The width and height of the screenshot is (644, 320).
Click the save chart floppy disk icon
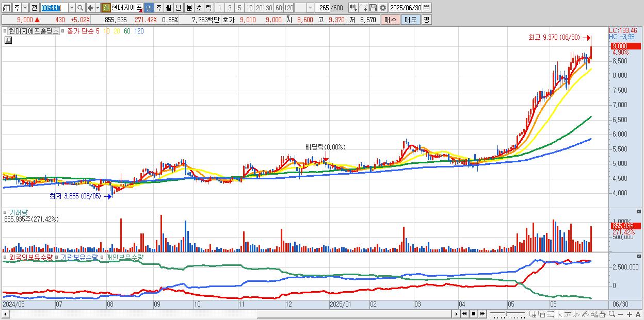point(373,8)
